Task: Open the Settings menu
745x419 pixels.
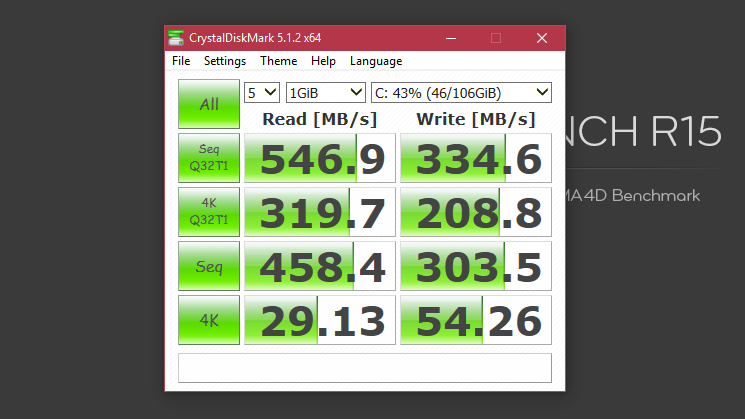Action: pos(225,61)
